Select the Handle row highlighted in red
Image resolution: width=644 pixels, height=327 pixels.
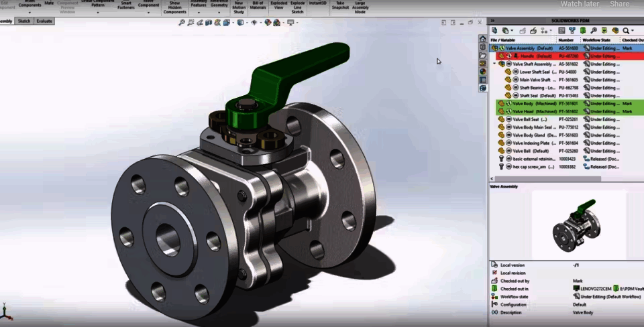[537, 56]
